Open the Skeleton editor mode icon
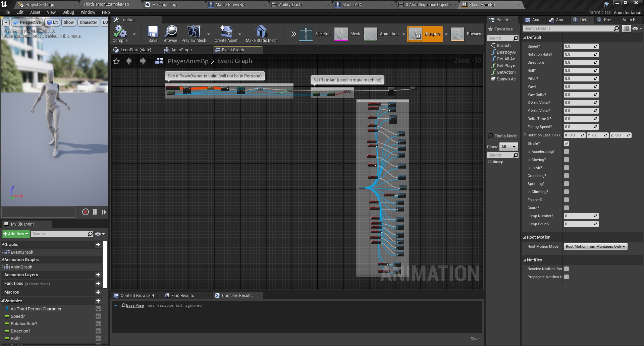The width and height of the screenshot is (644, 362). coord(306,34)
